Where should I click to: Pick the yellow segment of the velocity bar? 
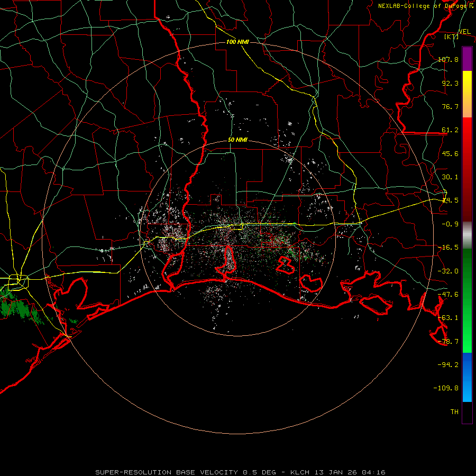point(467,94)
